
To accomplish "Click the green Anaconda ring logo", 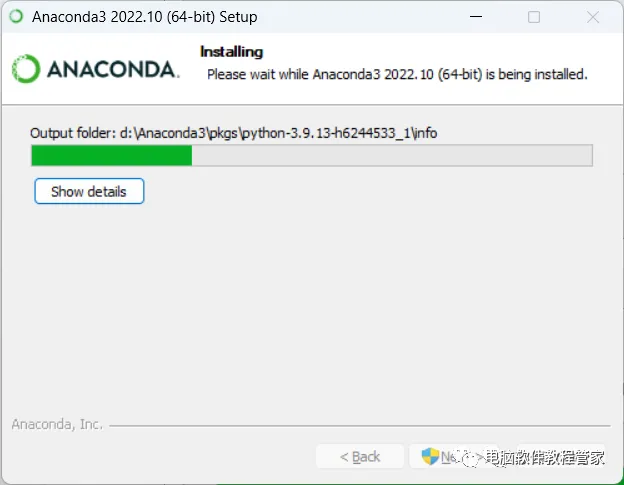I will pos(26,69).
